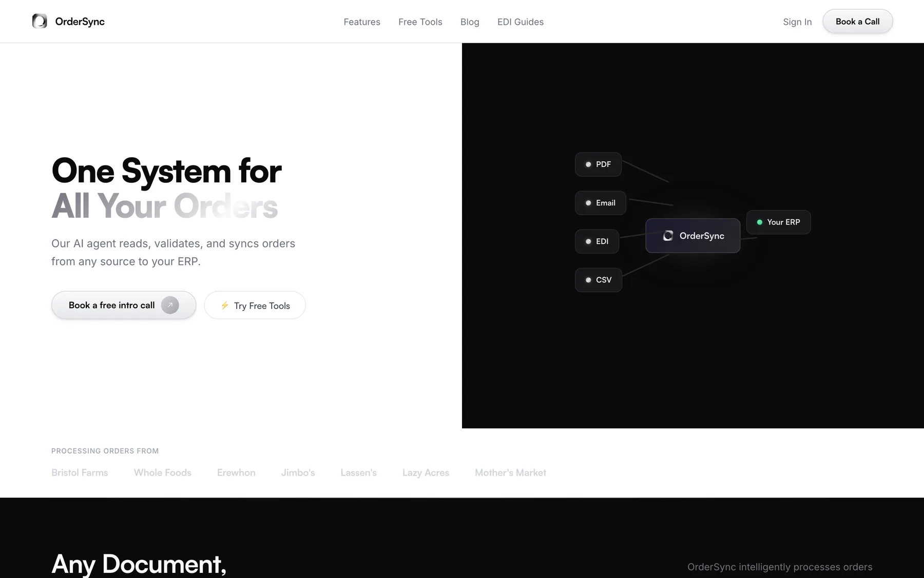Click the Sign In link
This screenshot has width=924, height=578.
point(797,22)
